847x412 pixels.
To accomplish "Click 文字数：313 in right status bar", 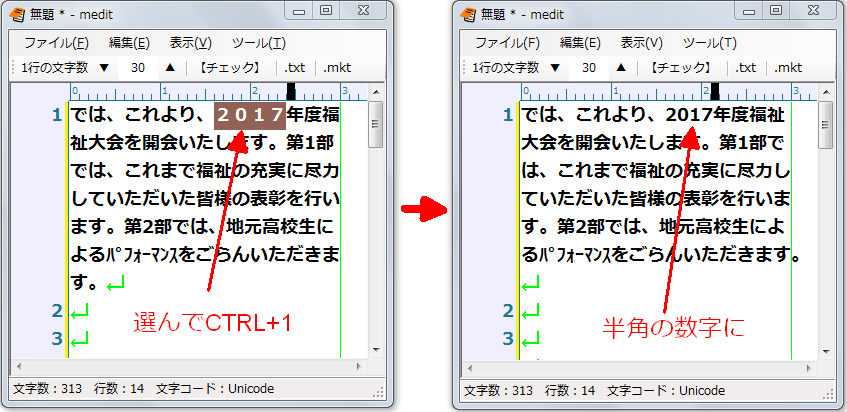I will pos(498,391).
